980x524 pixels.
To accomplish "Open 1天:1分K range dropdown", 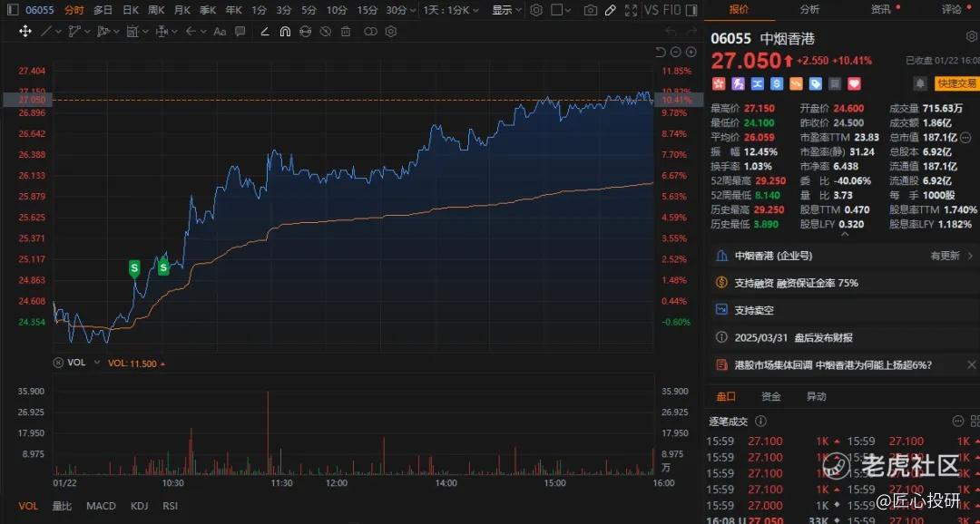I will click(x=451, y=10).
